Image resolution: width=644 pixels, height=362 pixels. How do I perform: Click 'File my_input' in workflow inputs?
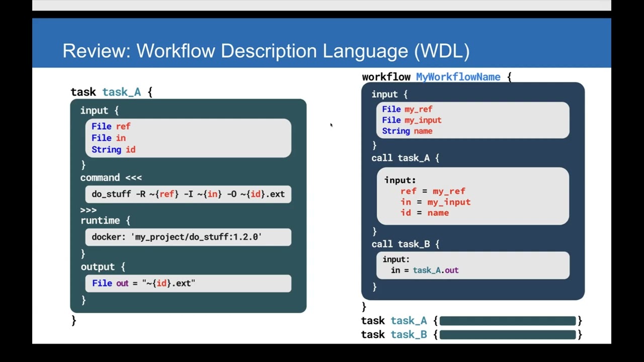(x=412, y=120)
